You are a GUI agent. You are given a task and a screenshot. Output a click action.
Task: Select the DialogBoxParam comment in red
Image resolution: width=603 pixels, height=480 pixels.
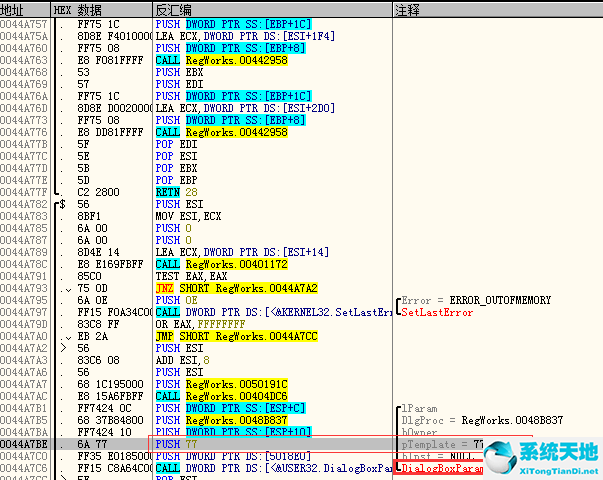point(441,467)
